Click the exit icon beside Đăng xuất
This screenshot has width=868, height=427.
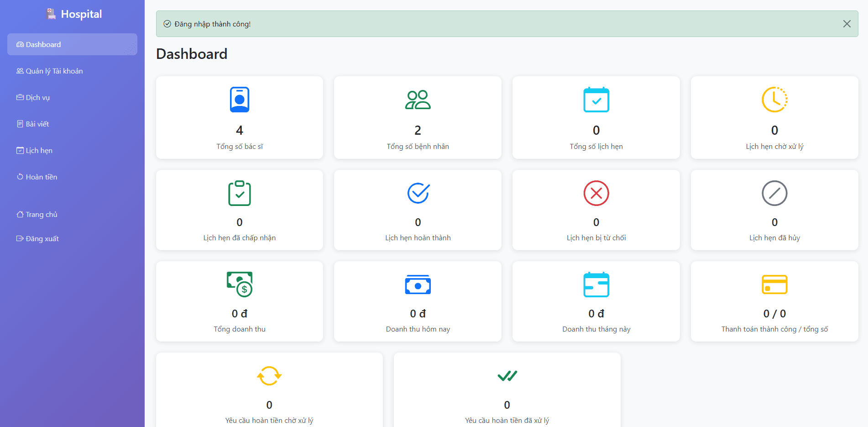(20, 238)
